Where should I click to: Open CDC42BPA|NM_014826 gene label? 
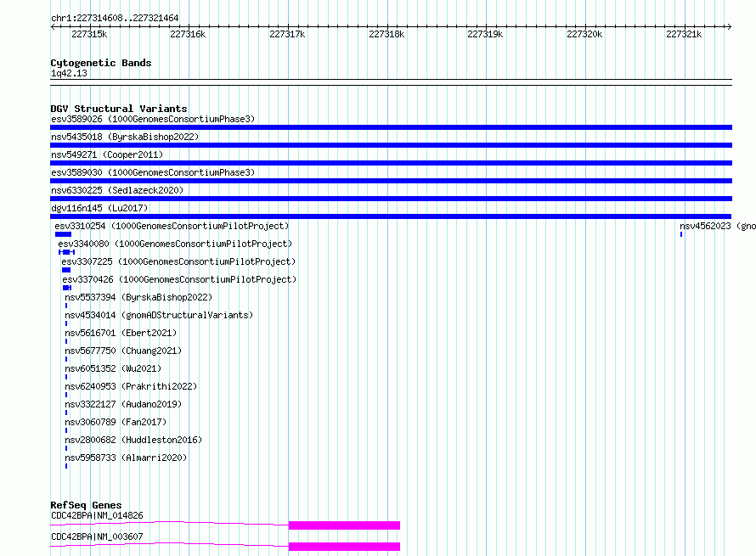pyautogui.click(x=97, y=515)
